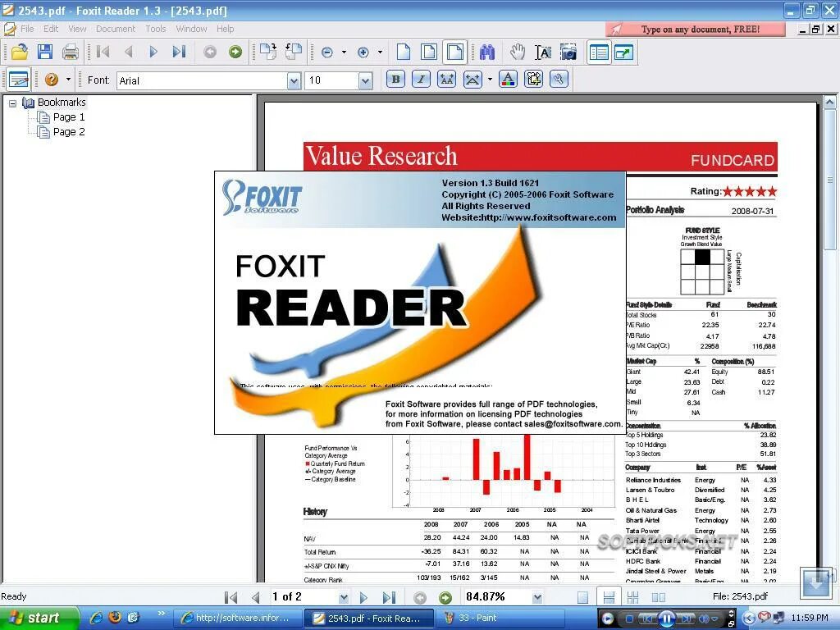Image resolution: width=840 pixels, height=630 pixels.
Task: Collapse the Bookmarks tree node
Action: [13, 103]
